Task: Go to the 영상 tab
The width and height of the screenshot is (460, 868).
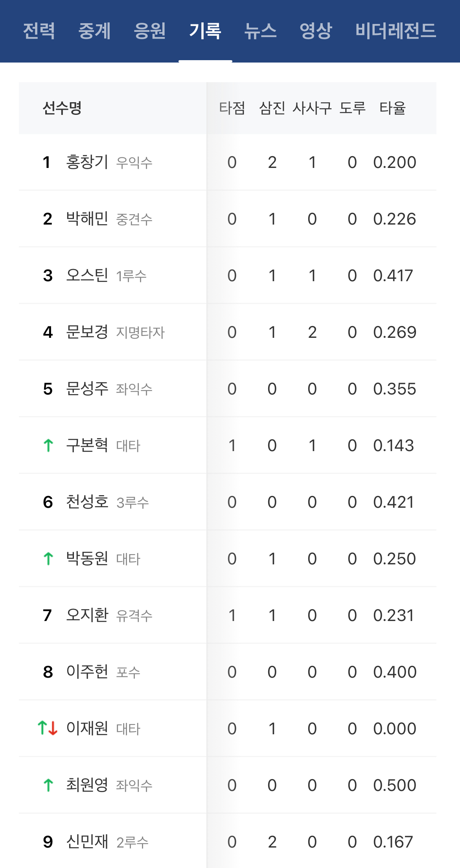Action: tap(316, 31)
